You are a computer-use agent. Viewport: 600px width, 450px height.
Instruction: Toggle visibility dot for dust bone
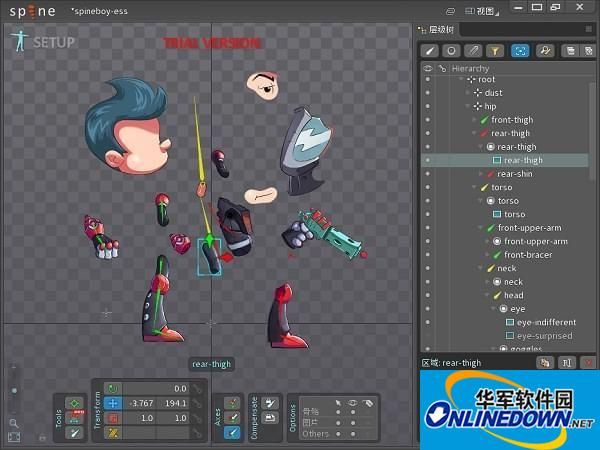(x=428, y=93)
